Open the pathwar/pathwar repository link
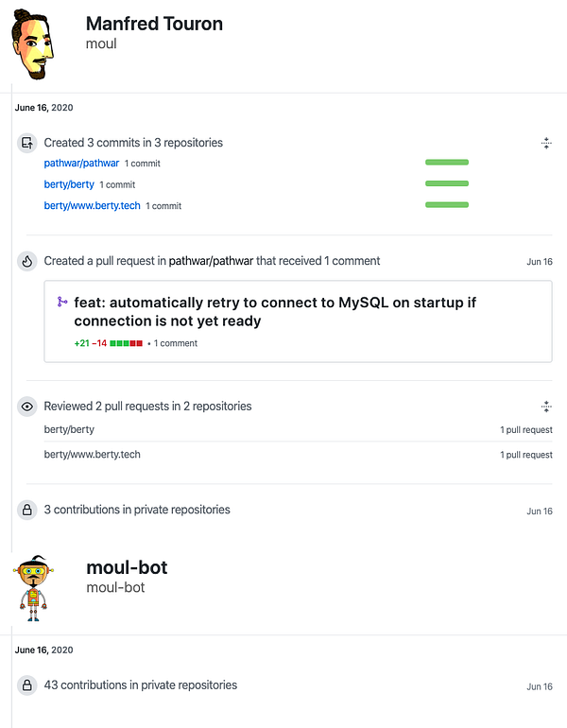Image resolution: width=567 pixels, height=728 pixels. pos(81,164)
